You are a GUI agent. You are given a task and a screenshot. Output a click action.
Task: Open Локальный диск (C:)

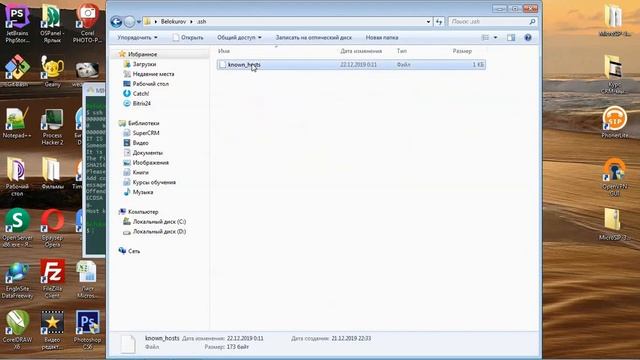[x=159, y=222]
